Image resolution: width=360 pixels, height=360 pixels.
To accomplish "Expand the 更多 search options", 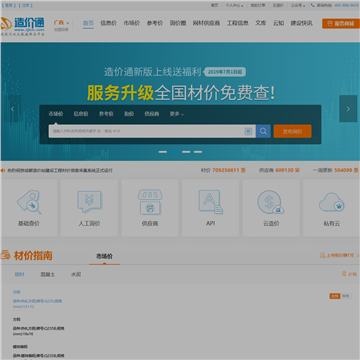I will (177, 114).
